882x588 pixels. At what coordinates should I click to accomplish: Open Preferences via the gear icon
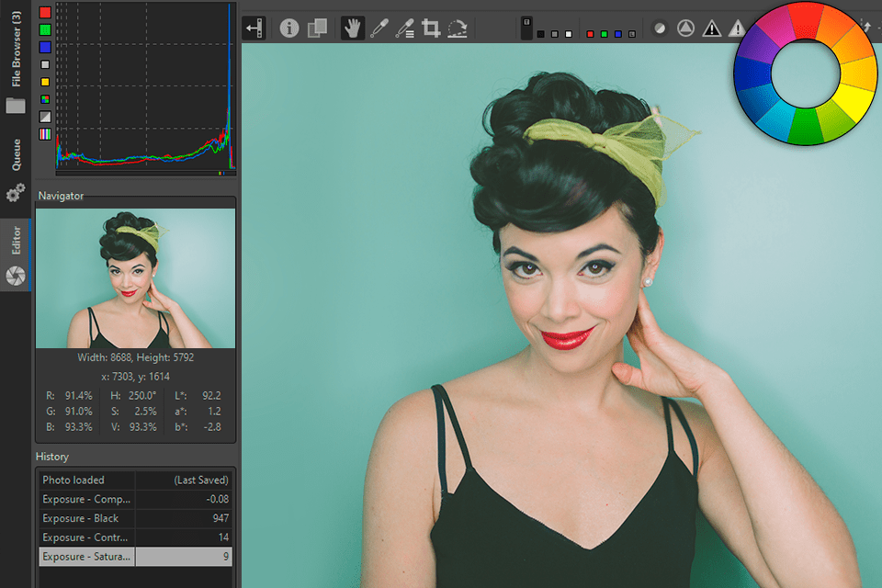tap(16, 193)
